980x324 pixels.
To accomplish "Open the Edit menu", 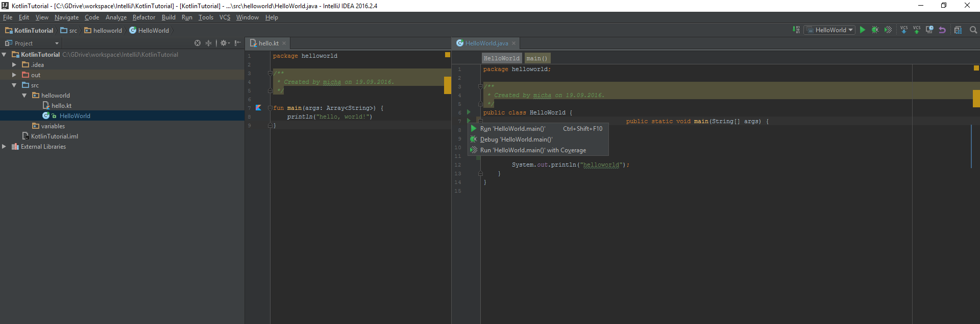I will point(24,17).
